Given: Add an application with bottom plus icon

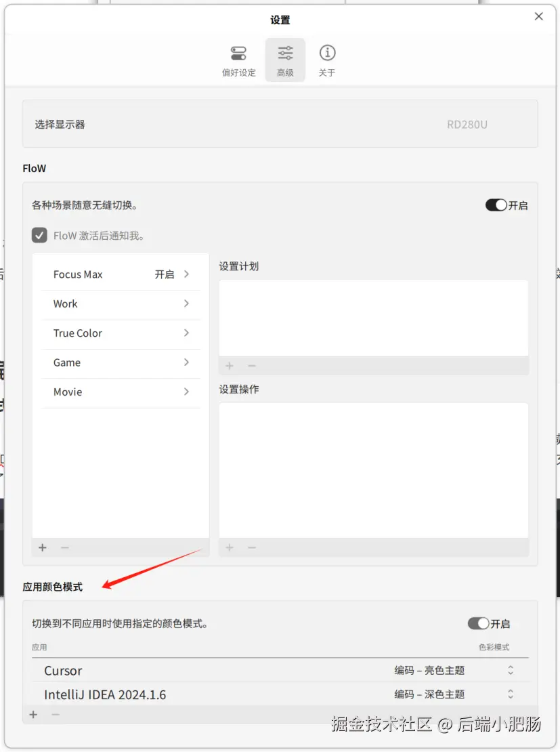Looking at the screenshot, I should pos(33,714).
